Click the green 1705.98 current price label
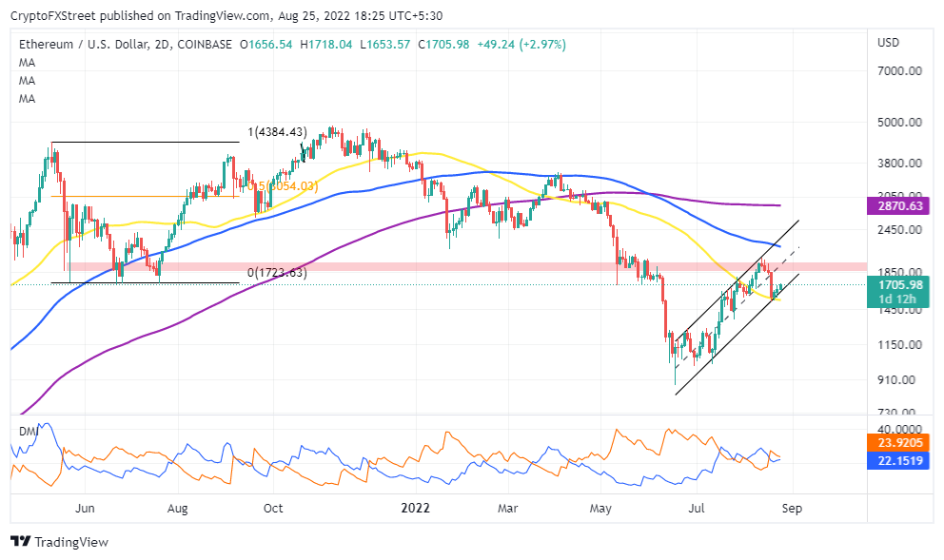The image size is (944, 560). (897, 292)
